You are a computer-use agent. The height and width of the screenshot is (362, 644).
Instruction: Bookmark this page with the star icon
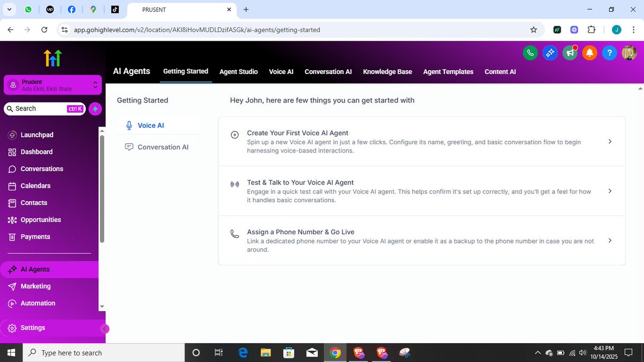(x=533, y=30)
